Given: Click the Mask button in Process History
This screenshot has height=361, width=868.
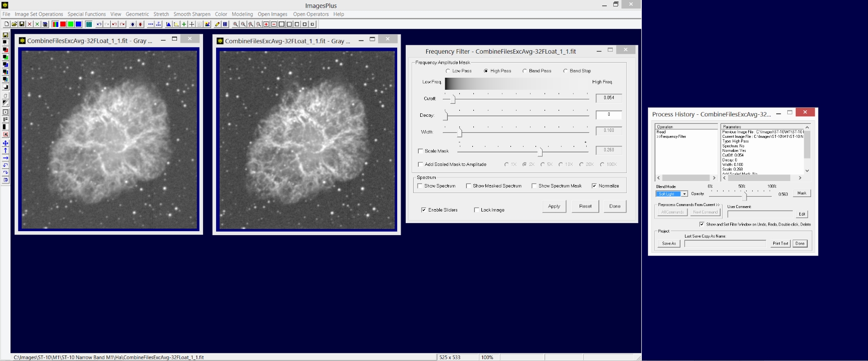Looking at the screenshot, I should (802, 193).
